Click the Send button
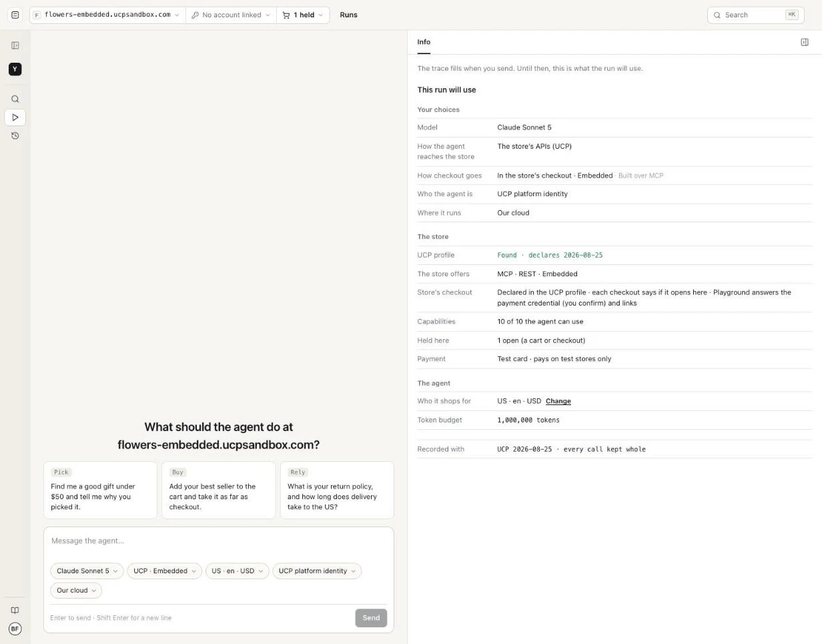The height and width of the screenshot is (644, 822). [371, 618]
